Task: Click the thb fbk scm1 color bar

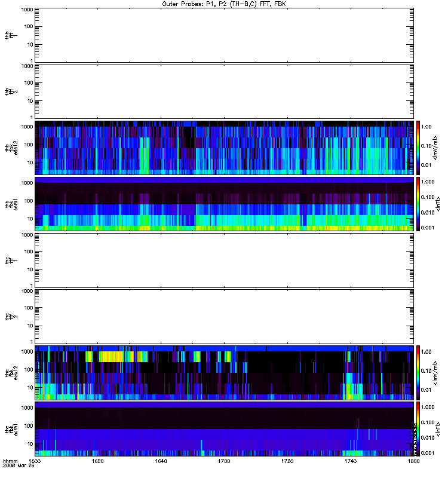Action: (418, 204)
